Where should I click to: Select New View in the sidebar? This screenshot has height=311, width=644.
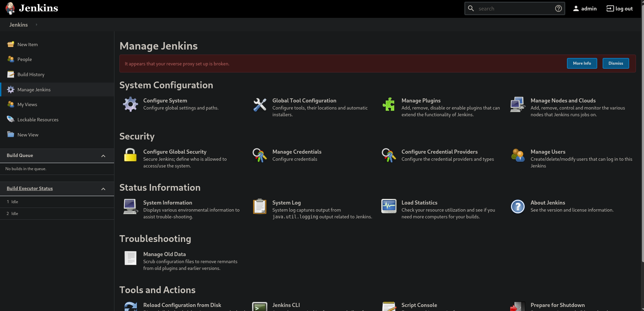[x=28, y=135]
